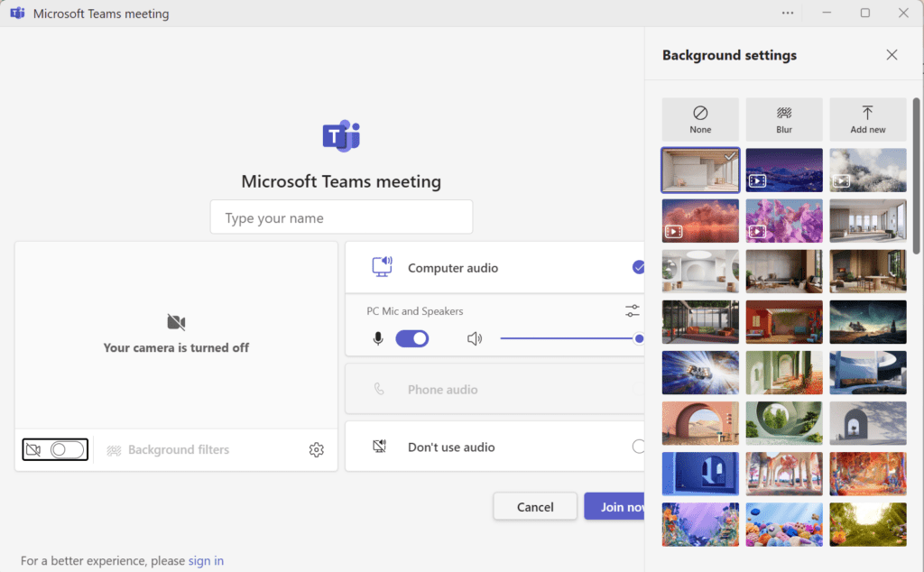Choose the animated cloudy mountain background
Image resolution: width=924 pixels, height=572 pixels.
[x=867, y=171]
